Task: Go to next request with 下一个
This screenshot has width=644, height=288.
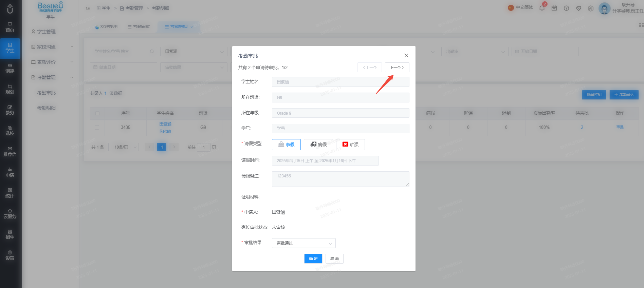Action: click(397, 68)
